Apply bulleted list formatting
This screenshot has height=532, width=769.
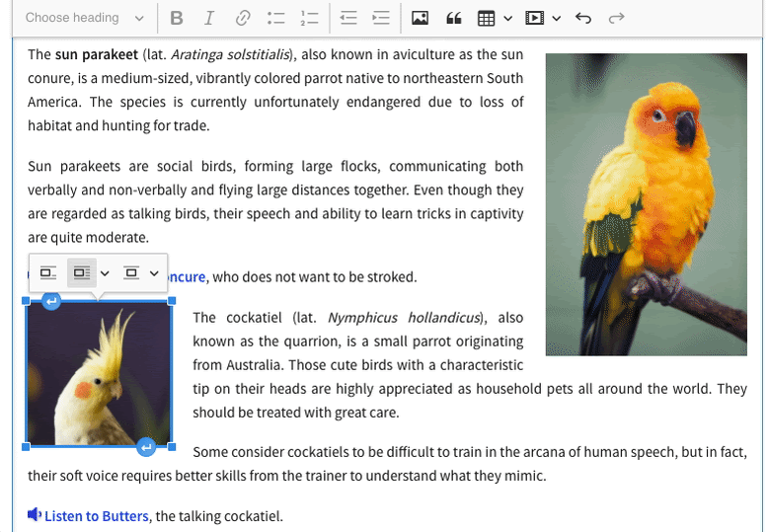[x=275, y=18]
